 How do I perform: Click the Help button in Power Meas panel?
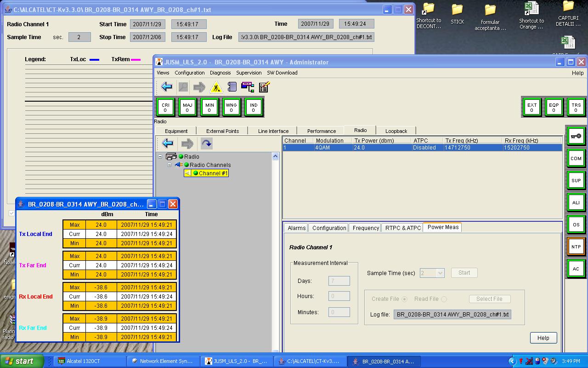click(543, 338)
